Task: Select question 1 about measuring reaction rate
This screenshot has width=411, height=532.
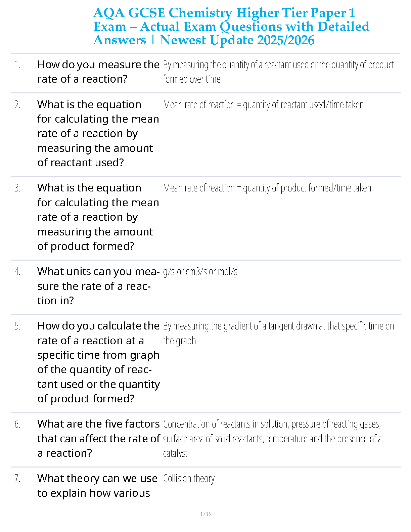Action: coord(98,72)
